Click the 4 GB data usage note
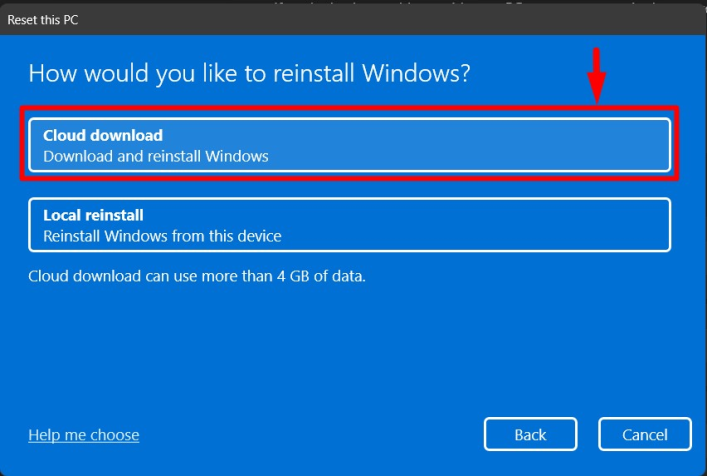This screenshot has width=707, height=476. (197, 275)
